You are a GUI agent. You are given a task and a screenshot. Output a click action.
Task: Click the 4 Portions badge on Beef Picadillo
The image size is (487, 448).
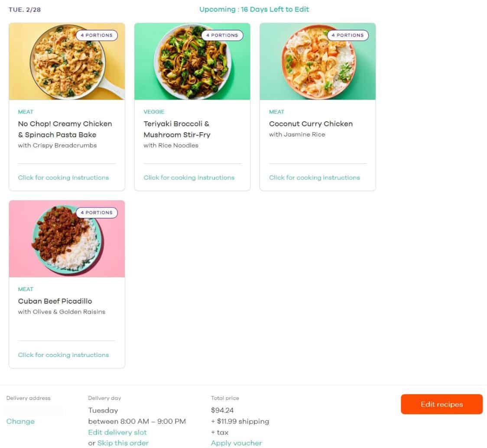coord(97,213)
